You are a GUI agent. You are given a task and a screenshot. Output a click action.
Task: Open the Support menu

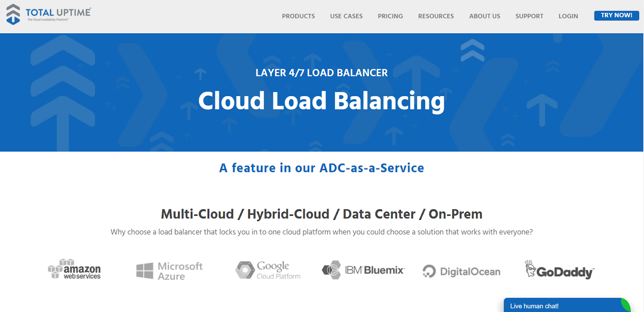point(529,16)
